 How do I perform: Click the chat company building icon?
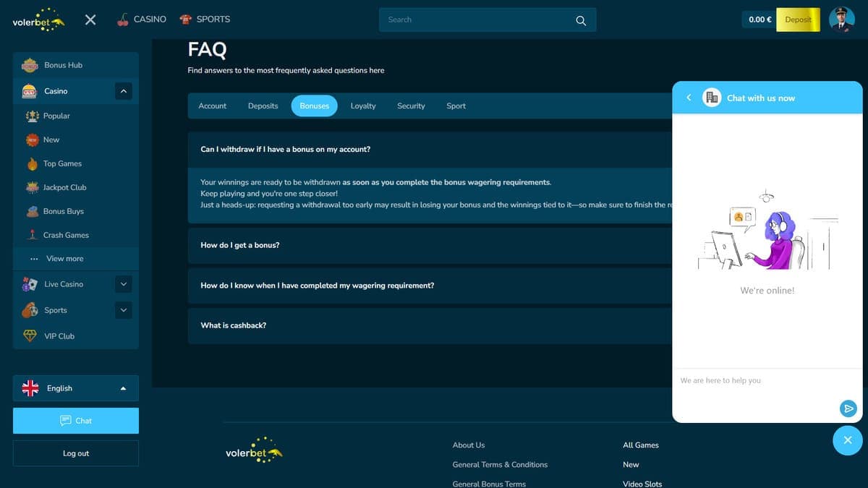(712, 98)
